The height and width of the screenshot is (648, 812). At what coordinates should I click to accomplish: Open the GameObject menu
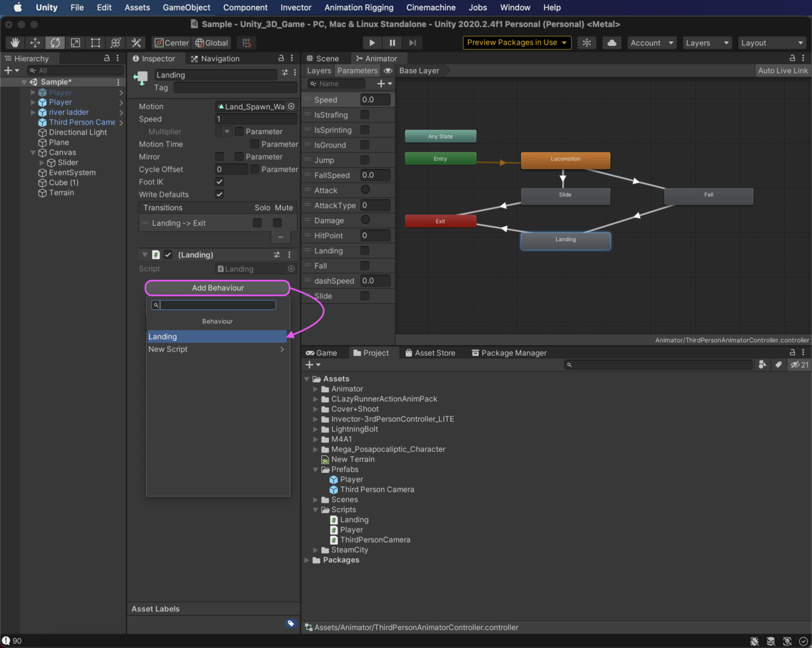[187, 7]
